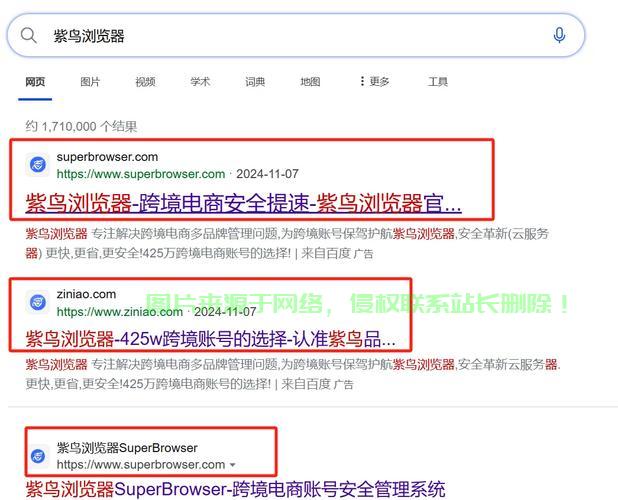The width and height of the screenshot is (618, 500).
Task: Switch to the 词典 tab
Action: (255, 82)
